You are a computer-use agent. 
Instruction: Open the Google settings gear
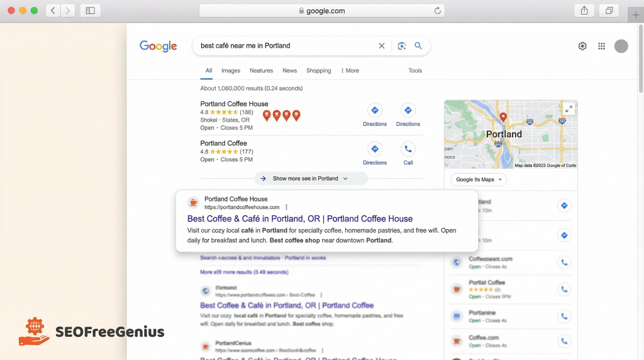tap(582, 46)
